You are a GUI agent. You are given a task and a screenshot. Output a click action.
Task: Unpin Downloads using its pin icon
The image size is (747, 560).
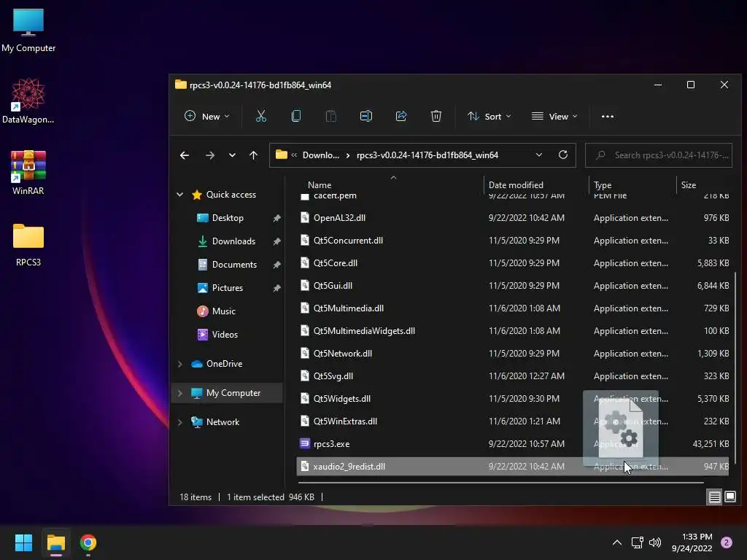pyautogui.click(x=276, y=241)
